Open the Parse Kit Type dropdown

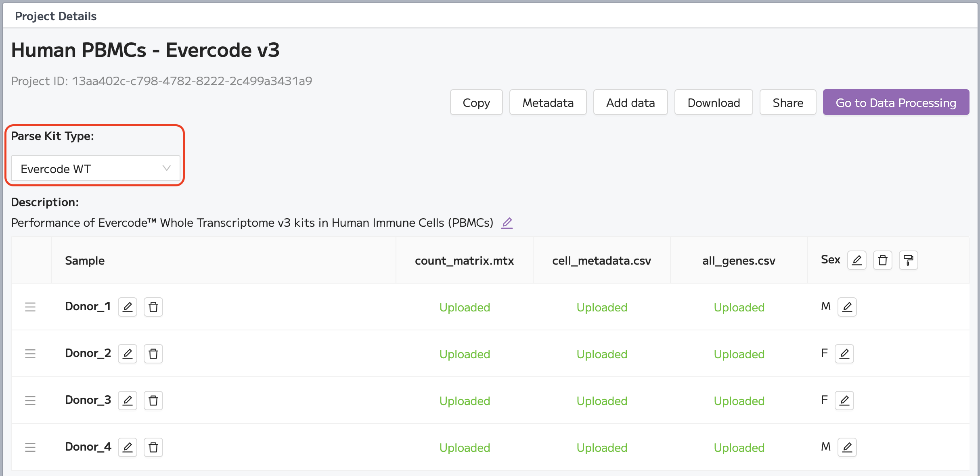pos(96,169)
